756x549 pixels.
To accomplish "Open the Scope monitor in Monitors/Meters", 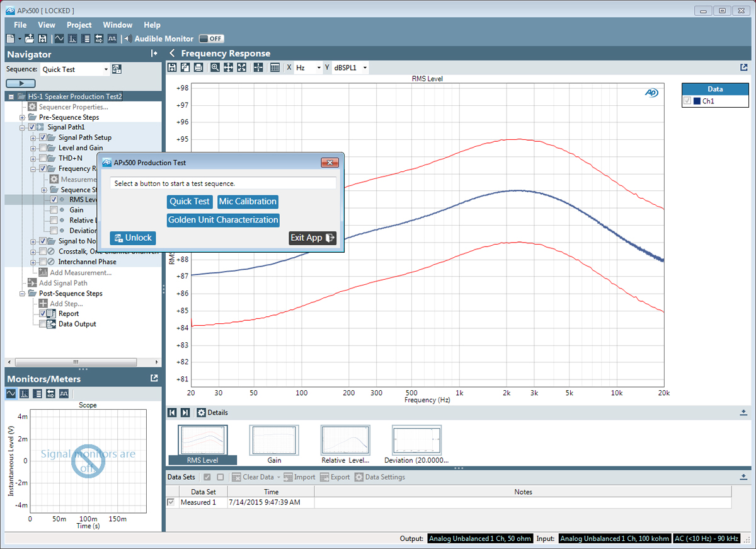I will [10, 393].
